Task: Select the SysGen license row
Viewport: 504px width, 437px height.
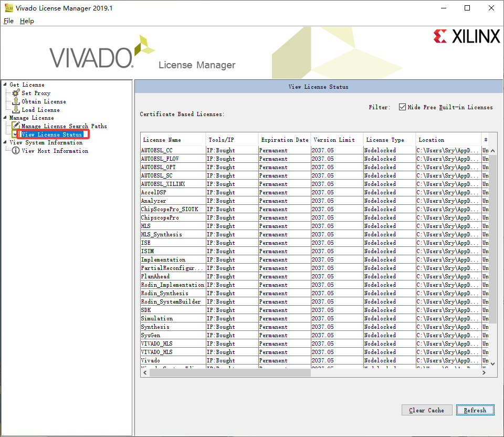Action: point(315,335)
